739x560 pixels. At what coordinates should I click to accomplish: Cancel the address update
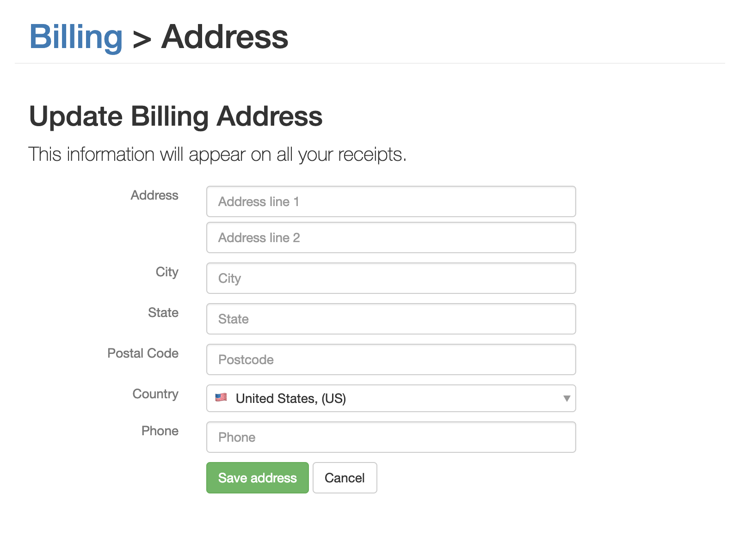coord(345,478)
